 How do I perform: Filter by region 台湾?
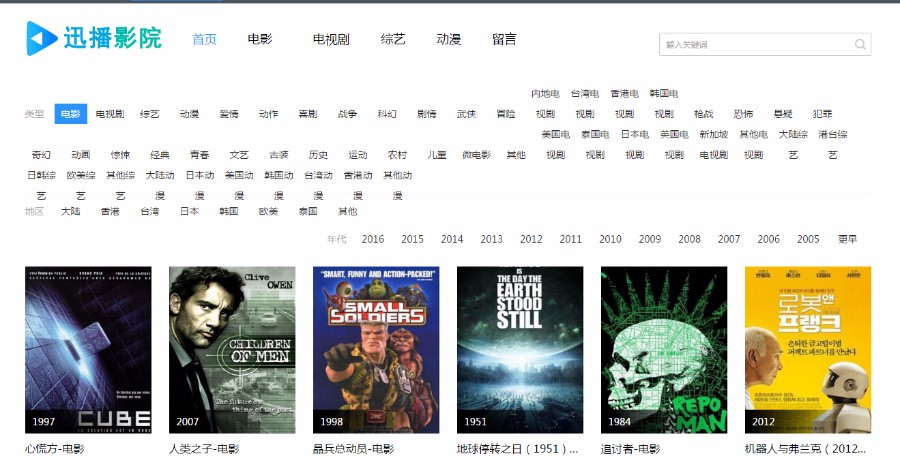[x=150, y=211]
